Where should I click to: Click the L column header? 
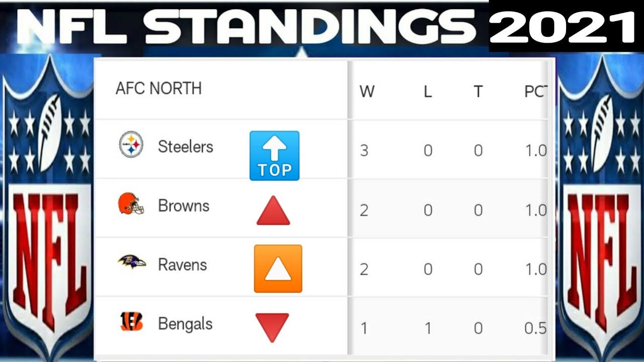pyautogui.click(x=428, y=92)
